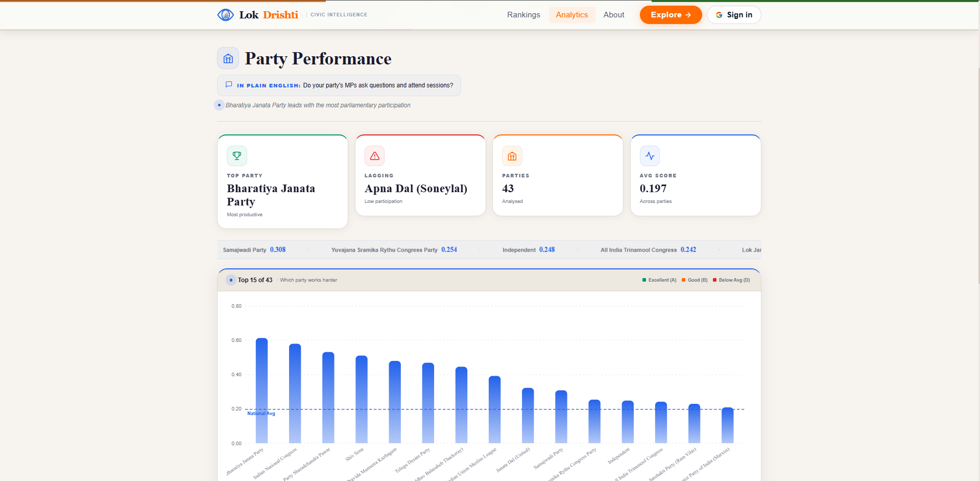Click the pulse icon on Avg Score card
This screenshot has width=980, height=481.
pos(650,155)
